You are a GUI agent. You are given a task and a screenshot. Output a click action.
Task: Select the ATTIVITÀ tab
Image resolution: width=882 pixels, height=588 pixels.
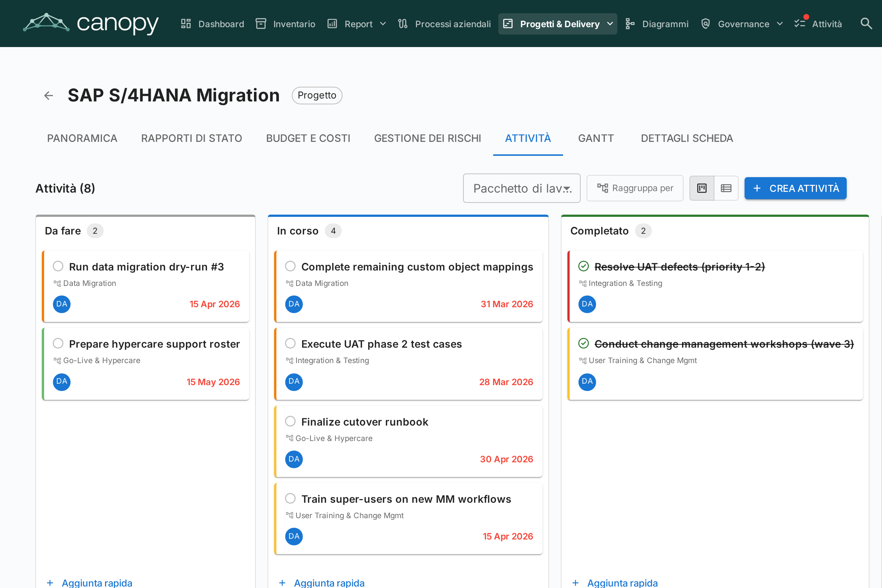[x=528, y=139]
